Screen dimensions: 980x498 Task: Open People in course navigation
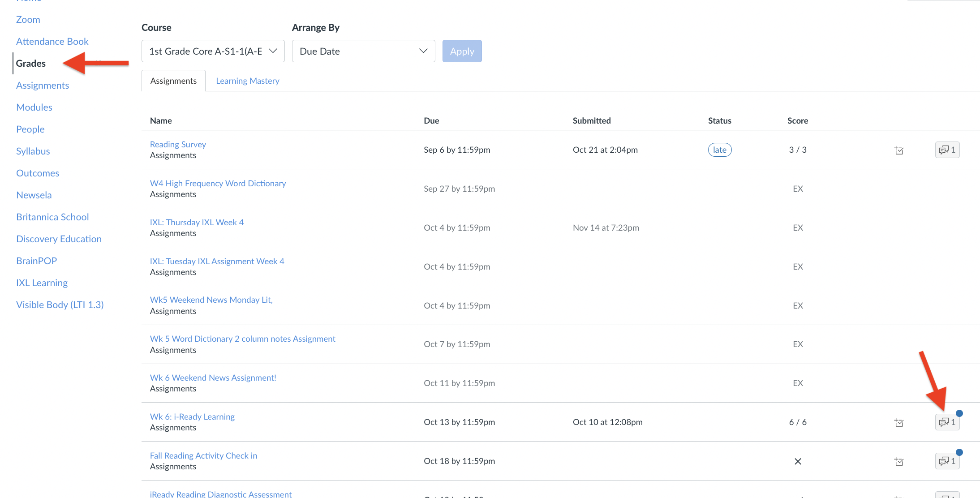click(x=30, y=129)
